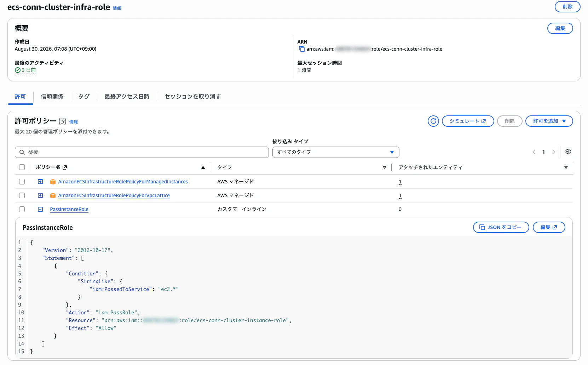Check the AmazonECSInfrastructureRolePolicyForVpcLattice row checkbox
This screenshot has height=365, width=588.
tap(22, 195)
